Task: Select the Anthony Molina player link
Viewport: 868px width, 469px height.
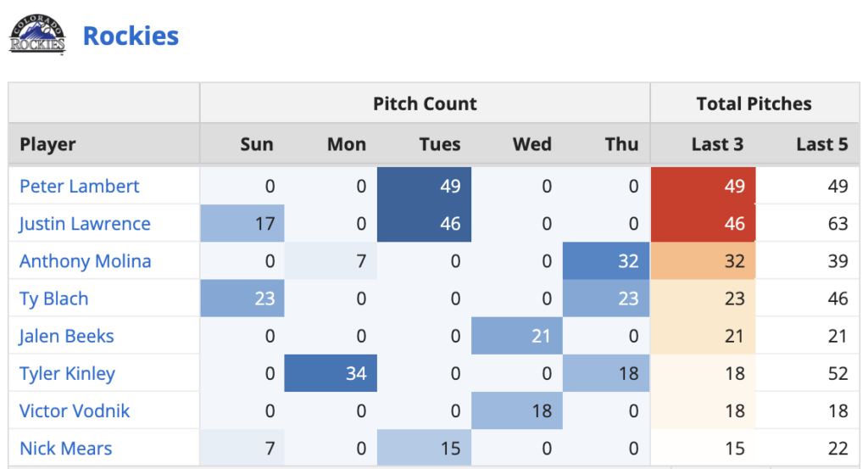Action: pyautogui.click(x=86, y=261)
